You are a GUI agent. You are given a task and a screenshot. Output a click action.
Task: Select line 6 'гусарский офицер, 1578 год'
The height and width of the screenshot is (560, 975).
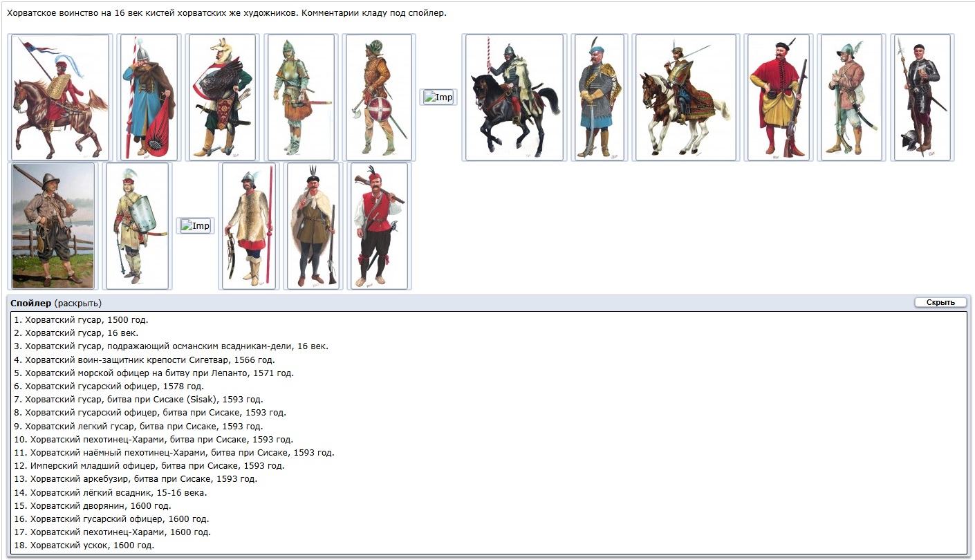pos(109,386)
